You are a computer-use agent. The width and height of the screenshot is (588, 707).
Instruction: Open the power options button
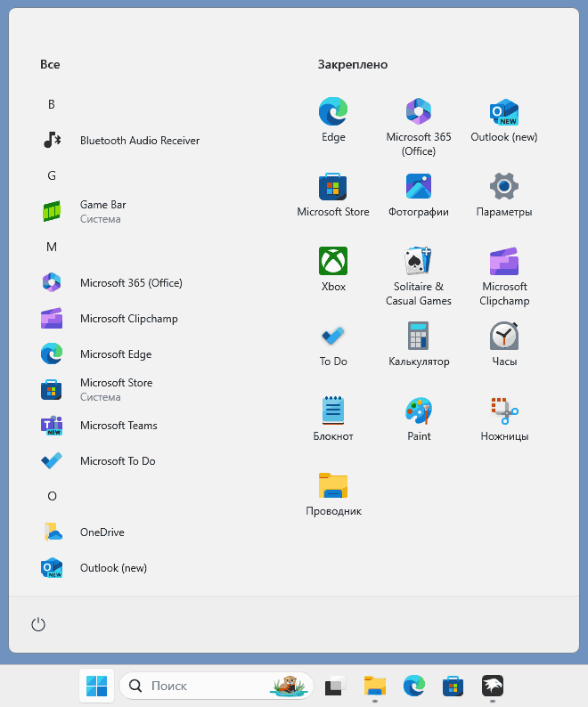38,624
